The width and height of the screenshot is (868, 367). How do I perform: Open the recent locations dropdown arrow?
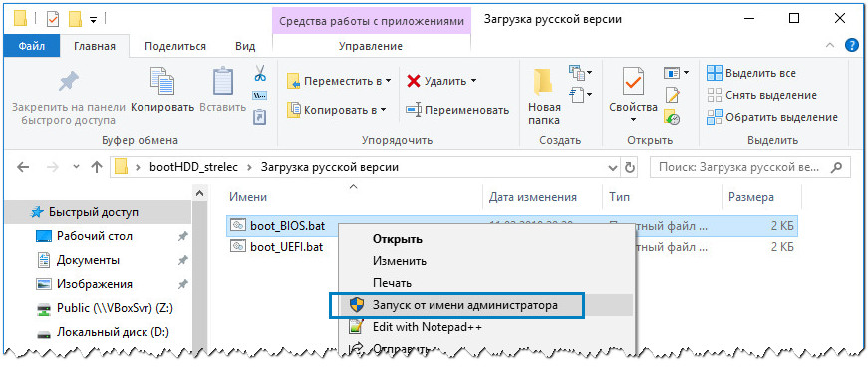pos(76,167)
